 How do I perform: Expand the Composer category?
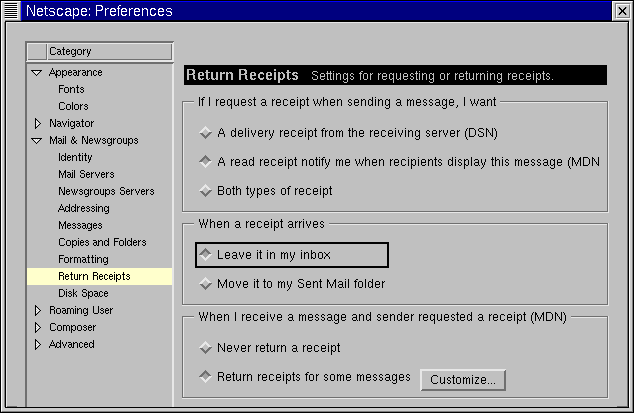click(x=37, y=327)
